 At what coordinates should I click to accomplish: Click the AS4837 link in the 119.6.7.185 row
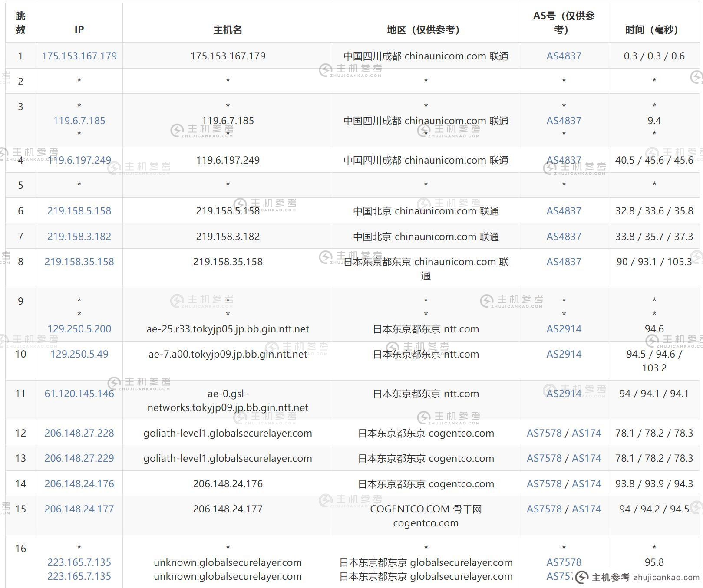(x=564, y=121)
